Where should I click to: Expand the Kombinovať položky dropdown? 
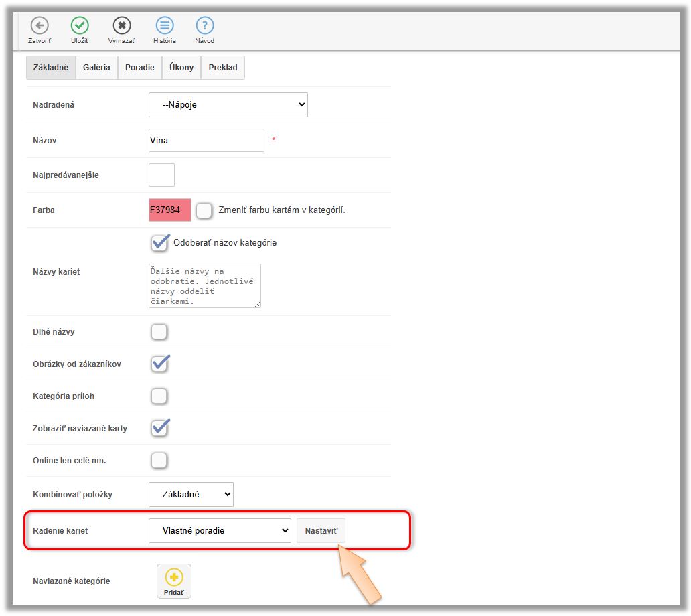click(191, 495)
